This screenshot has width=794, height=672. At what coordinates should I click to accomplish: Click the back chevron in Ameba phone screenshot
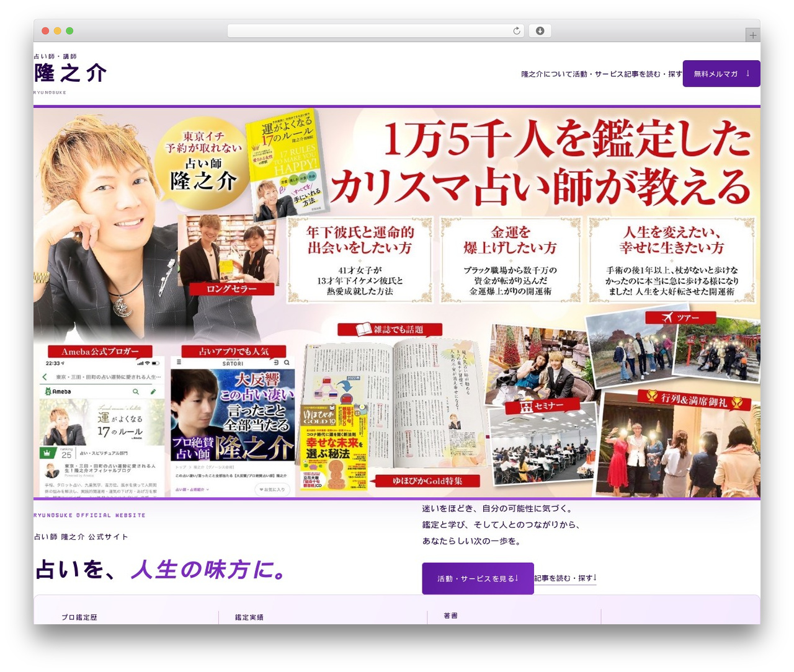(45, 377)
